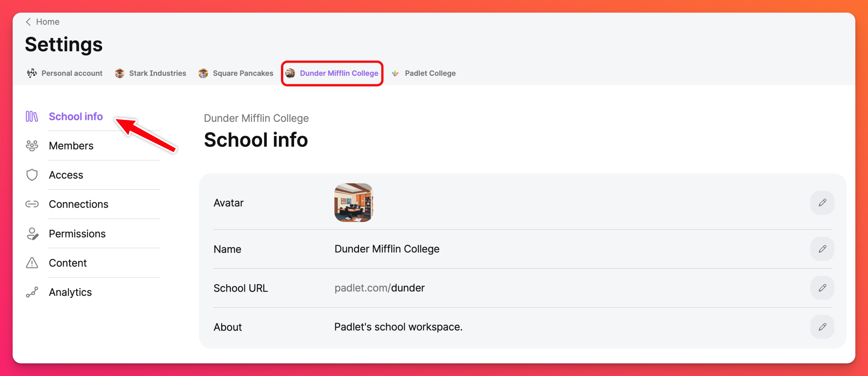This screenshot has height=376, width=868.
Task: Click the pencil icon to edit Avatar
Action: pyautogui.click(x=822, y=203)
